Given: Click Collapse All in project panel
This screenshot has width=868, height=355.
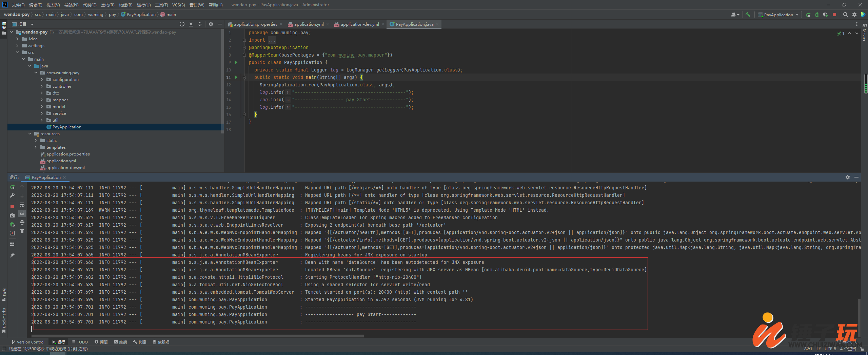Looking at the screenshot, I should pos(200,24).
